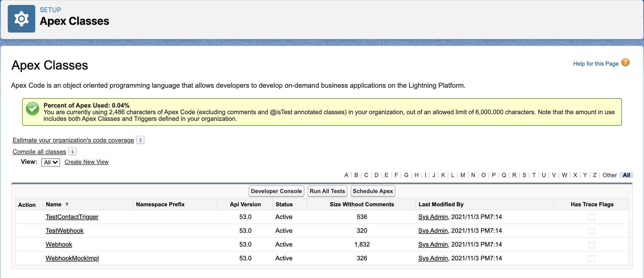Click the Schedule Apex button
The width and height of the screenshot is (644, 278).
tap(373, 191)
